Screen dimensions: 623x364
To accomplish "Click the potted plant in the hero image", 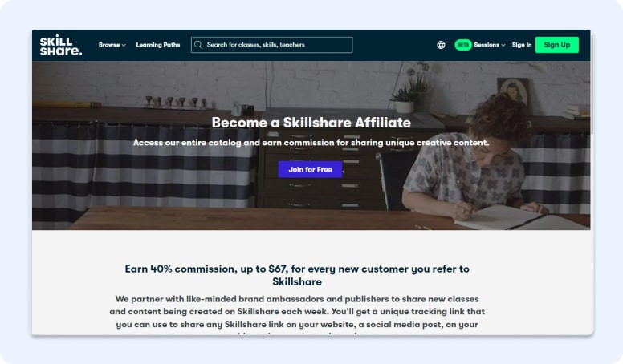I will click(x=409, y=89).
